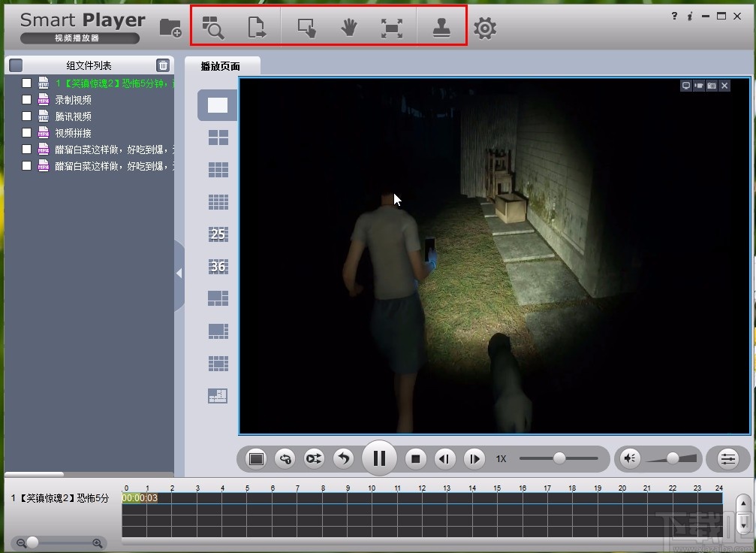This screenshot has height=553, width=756.
Task: Switch to the 播放页面 tab
Action: click(x=221, y=66)
